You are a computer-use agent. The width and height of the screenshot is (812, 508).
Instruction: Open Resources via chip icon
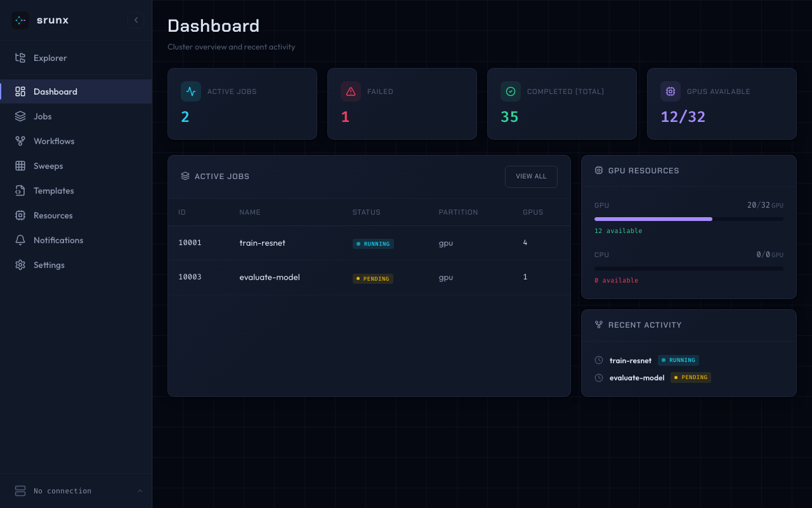(20, 215)
